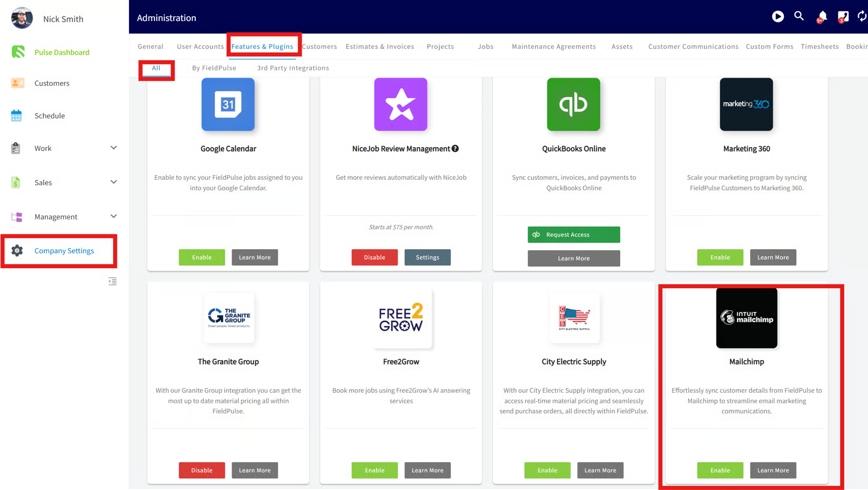Click the Company Settings gear icon
The width and height of the screenshot is (868, 490).
coord(17,251)
